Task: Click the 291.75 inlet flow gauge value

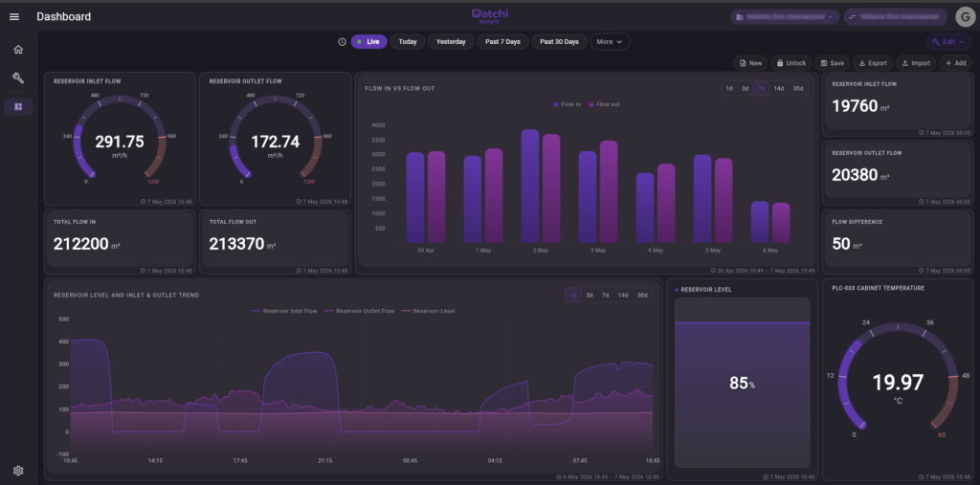Action: (120, 142)
